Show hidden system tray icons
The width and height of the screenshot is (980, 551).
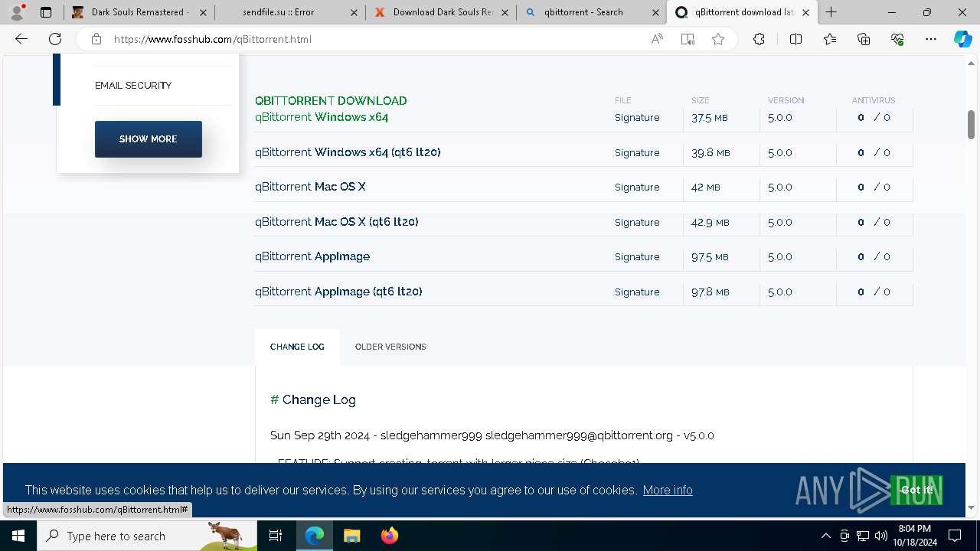(825, 536)
